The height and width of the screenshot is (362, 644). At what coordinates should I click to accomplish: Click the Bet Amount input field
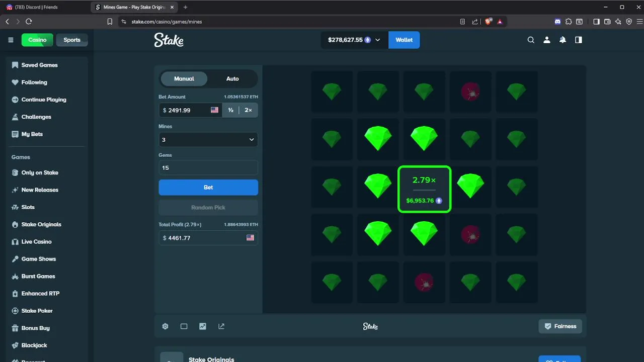tap(190, 110)
